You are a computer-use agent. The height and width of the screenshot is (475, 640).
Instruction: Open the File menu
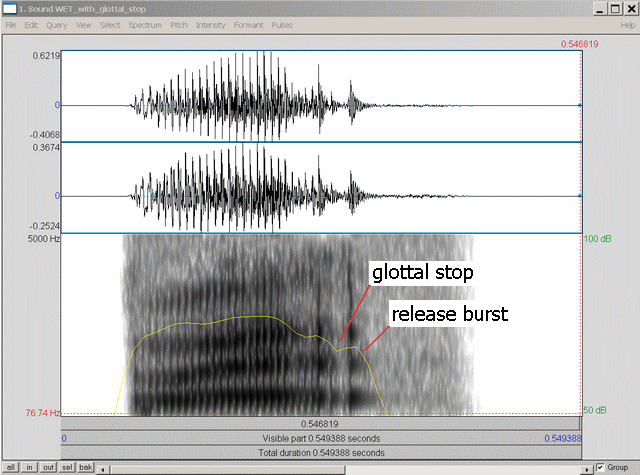click(x=11, y=24)
